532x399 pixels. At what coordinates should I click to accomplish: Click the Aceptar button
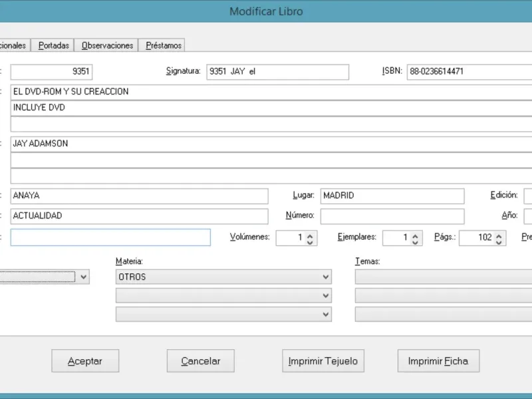tap(85, 361)
